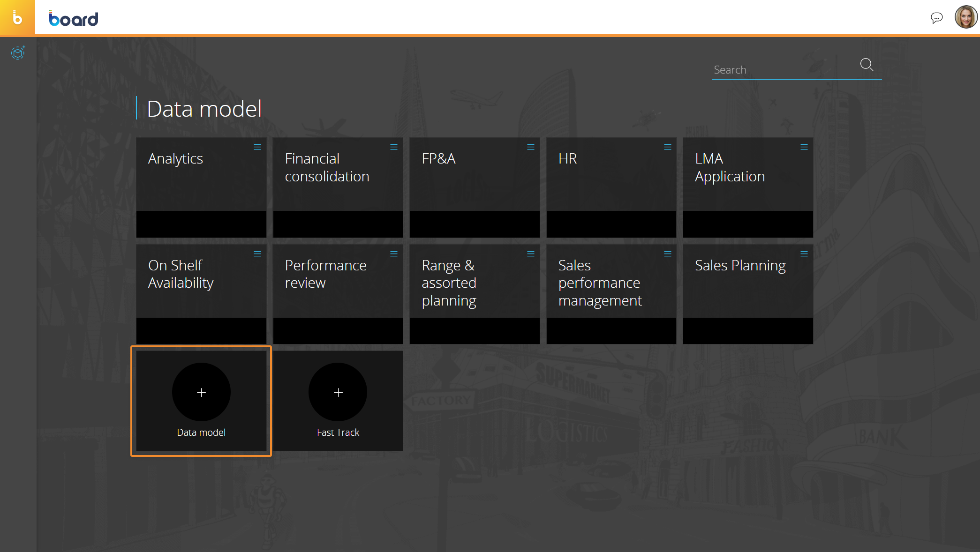Open the chat messages icon
This screenshot has height=552, width=980.
(936, 18)
